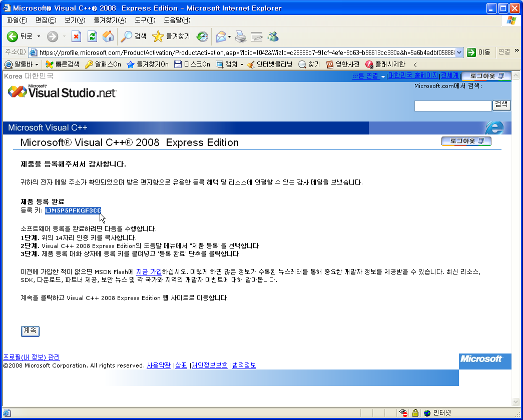
Task: Click the Microsoft logo in footer
Action: point(485,361)
